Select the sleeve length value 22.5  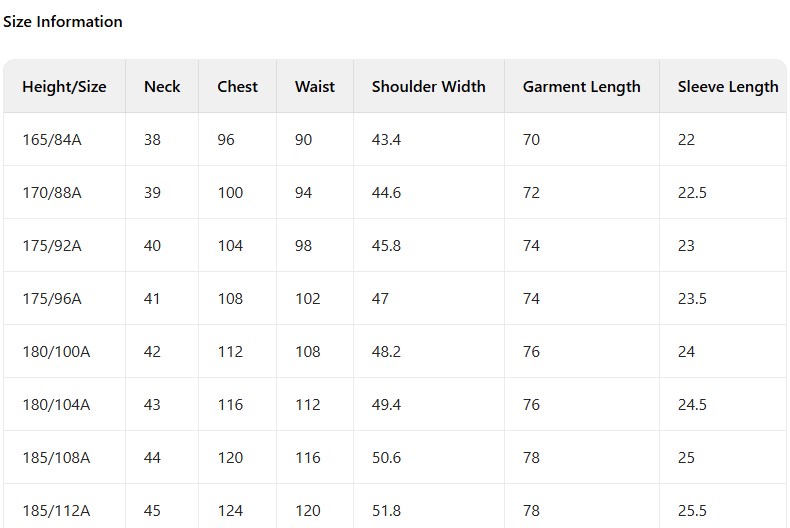[692, 193]
